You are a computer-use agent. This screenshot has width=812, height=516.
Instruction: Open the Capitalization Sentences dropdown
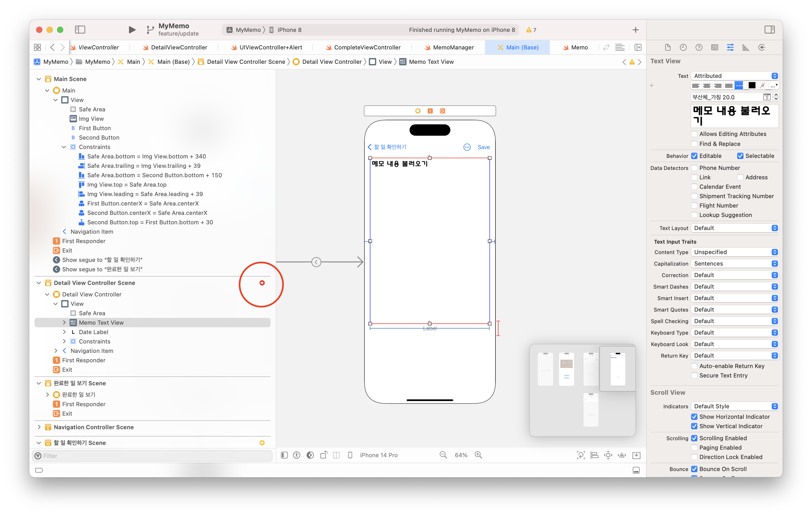click(734, 263)
